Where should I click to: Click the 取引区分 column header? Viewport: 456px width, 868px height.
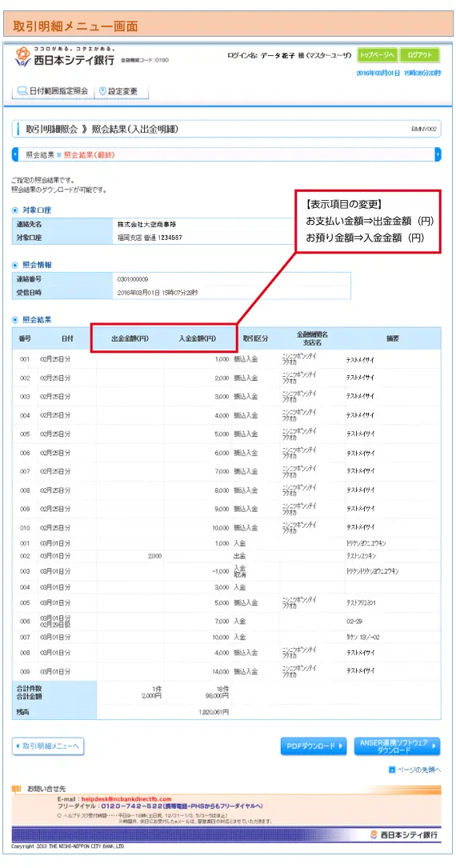(x=255, y=338)
